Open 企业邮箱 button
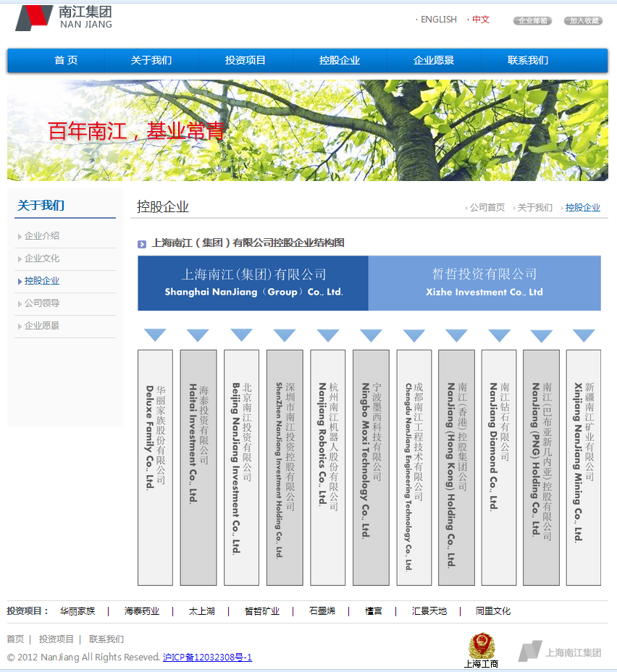This screenshot has height=672, width=617. (x=532, y=20)
